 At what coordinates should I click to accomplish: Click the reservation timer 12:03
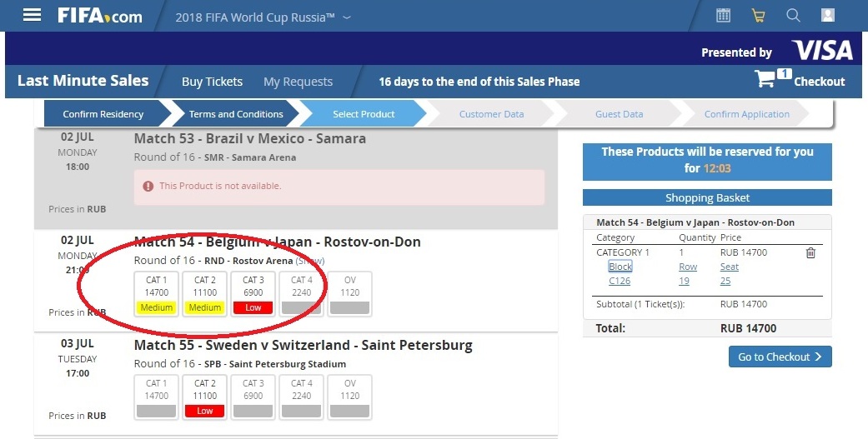717,168
